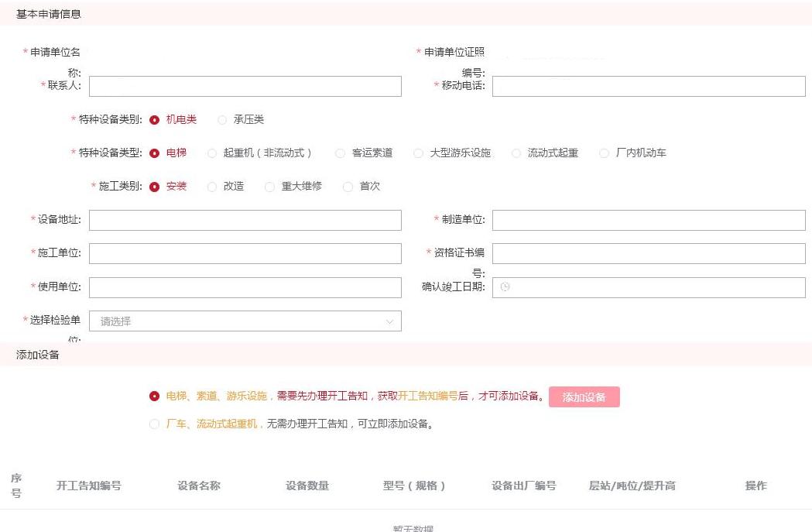Expand the 选择检验单位 dropdown arrow
The image size is (812, 532).
coord(389,321)
